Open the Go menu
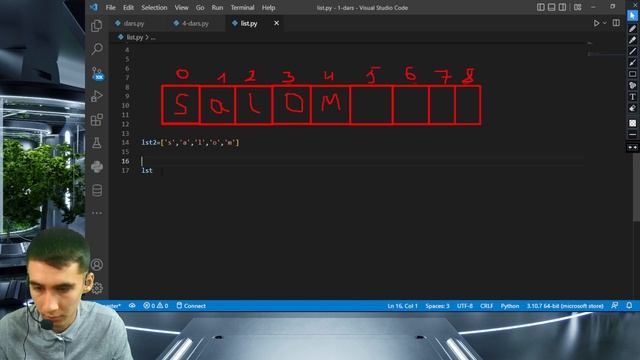This screenshot has width=640, height=360. (x=200, y=8)
